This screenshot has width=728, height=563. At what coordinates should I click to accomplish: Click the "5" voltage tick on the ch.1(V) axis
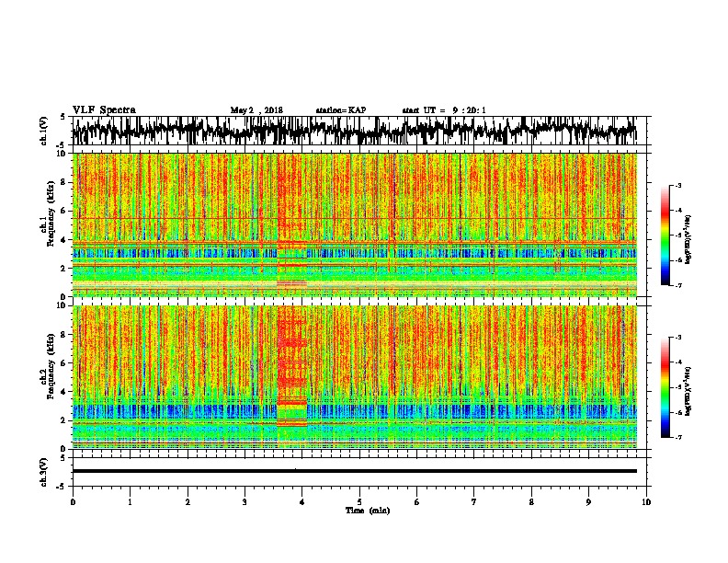(63, 117)
